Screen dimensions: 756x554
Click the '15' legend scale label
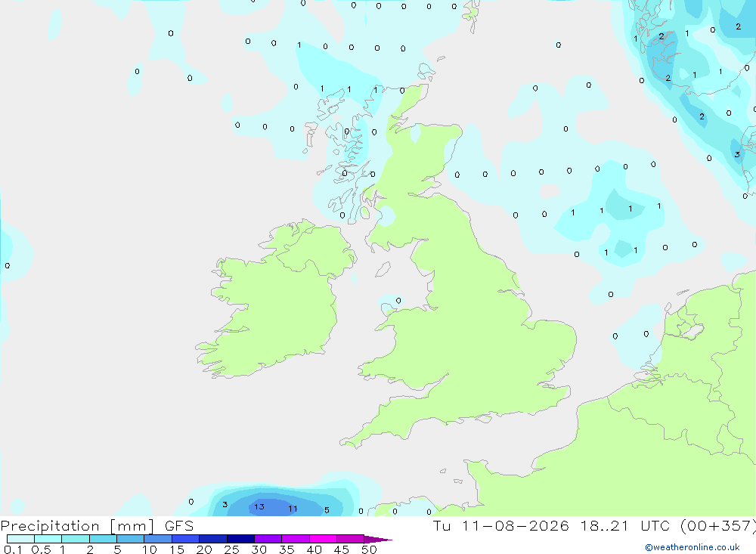click(176, 549)
